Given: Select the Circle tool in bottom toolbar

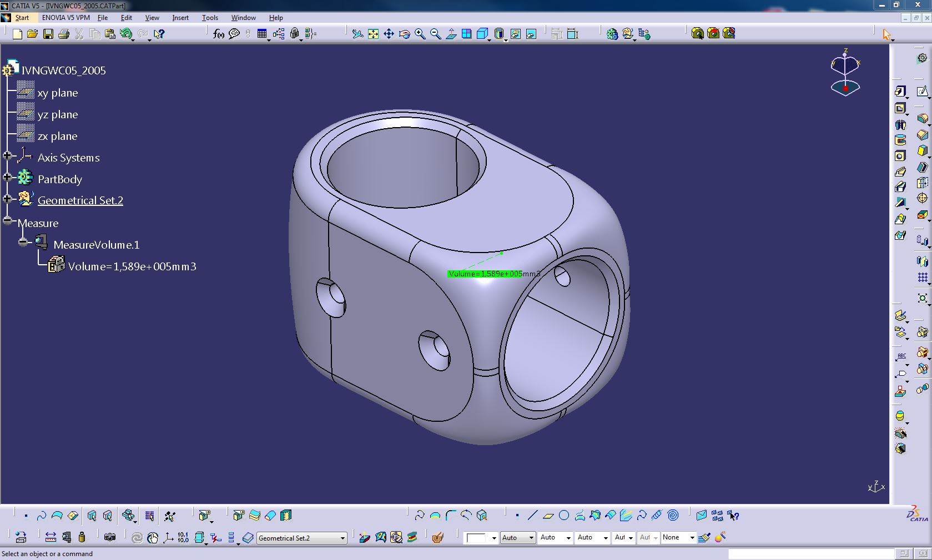Looking at the screenshot, I should coord(564,516).
